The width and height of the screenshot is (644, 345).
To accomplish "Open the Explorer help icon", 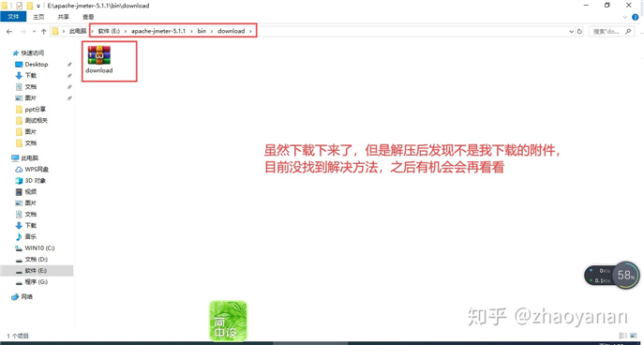I will point(636,17).
